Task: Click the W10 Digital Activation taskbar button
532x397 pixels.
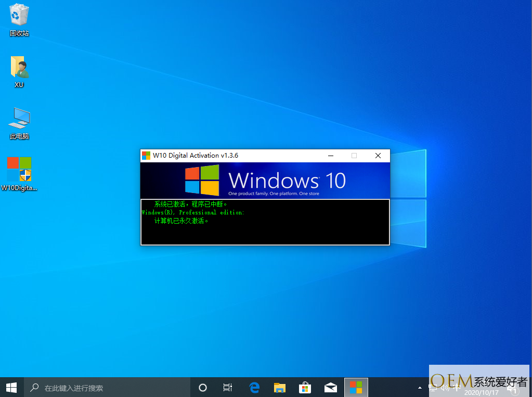Action: pos(356,388)
